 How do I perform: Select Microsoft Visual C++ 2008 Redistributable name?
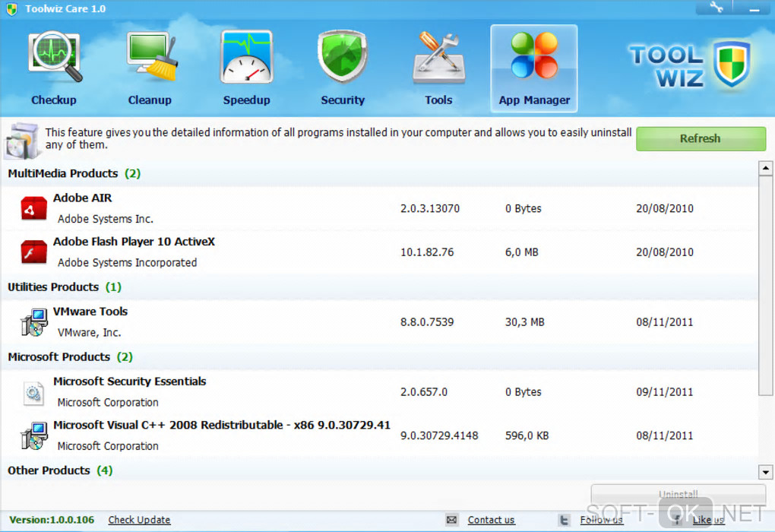click(x=221, y=425)
